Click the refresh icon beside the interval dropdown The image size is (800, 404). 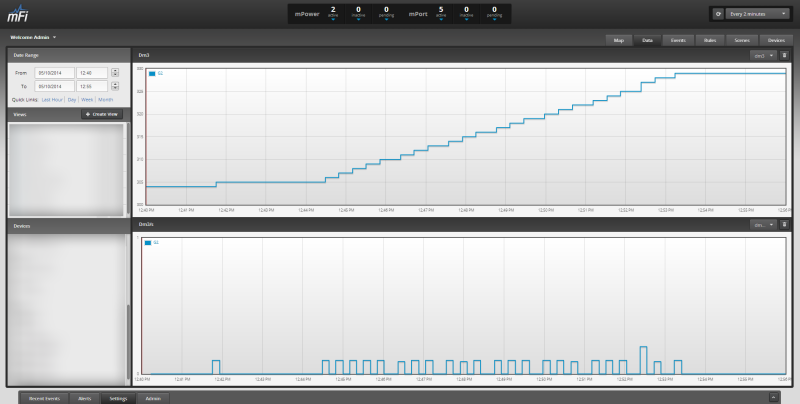point(720,14)
